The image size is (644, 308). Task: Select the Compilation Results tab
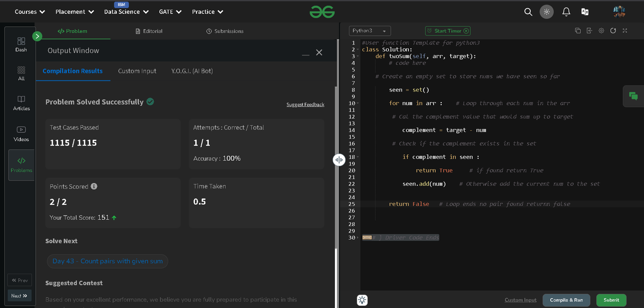[72, 71]
